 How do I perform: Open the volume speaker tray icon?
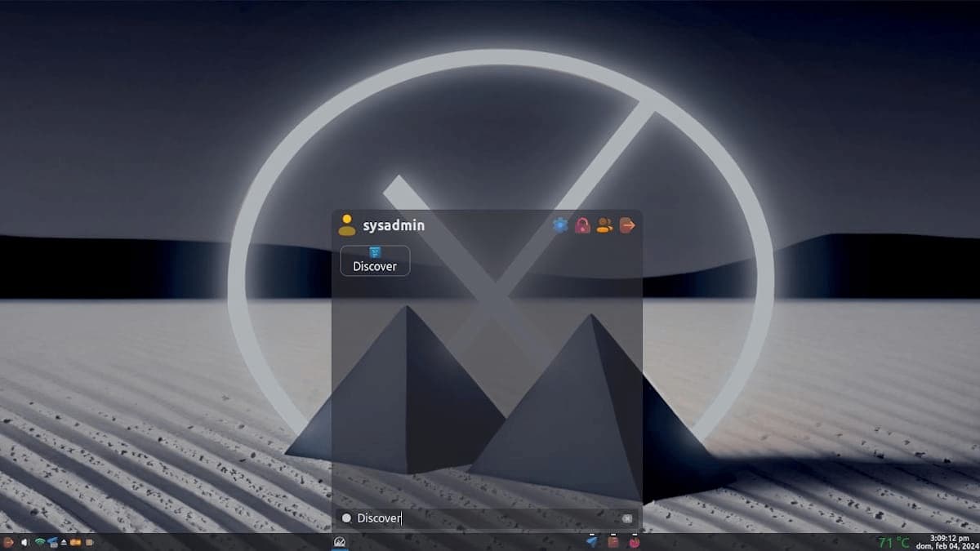coord(24,542)
